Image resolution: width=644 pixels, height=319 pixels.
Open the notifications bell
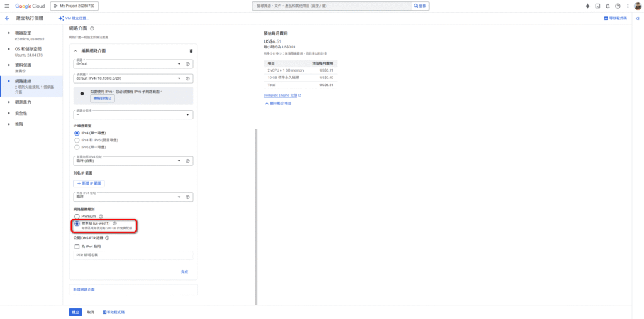click(608, 6)
